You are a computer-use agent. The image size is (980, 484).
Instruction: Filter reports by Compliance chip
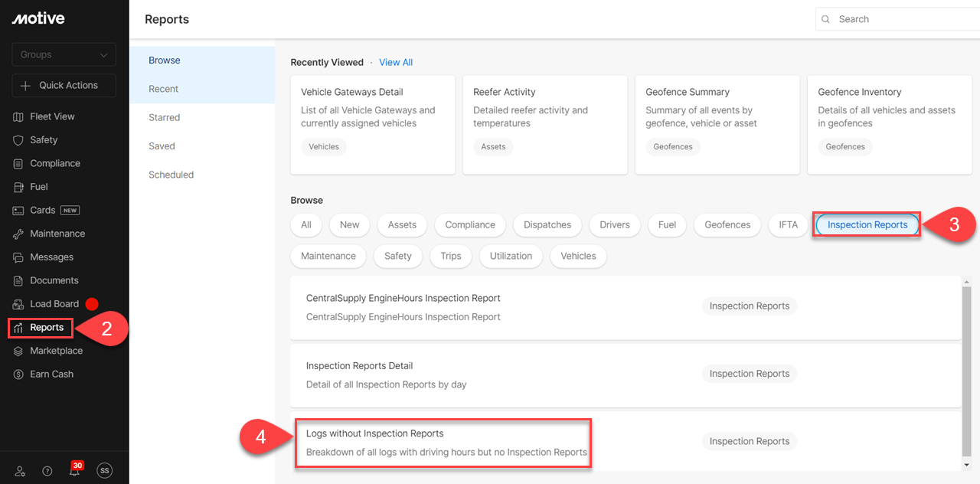click(x=470, y=225)
